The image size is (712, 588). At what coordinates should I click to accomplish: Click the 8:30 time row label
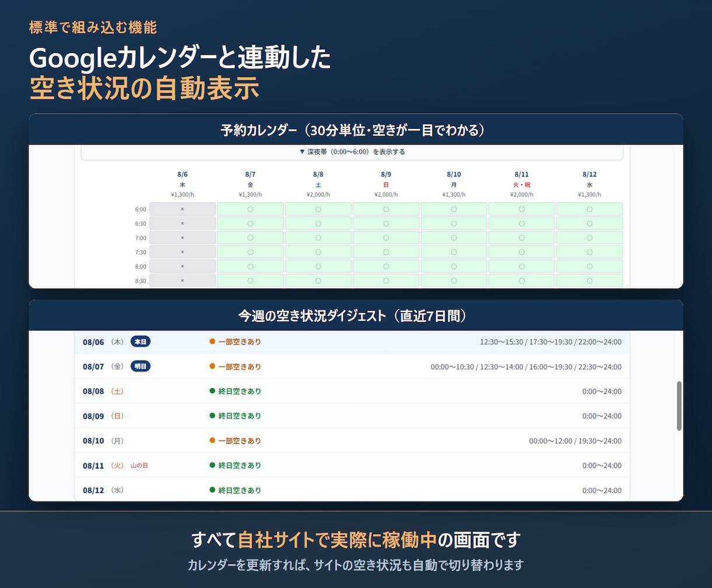tap(141, 281)
